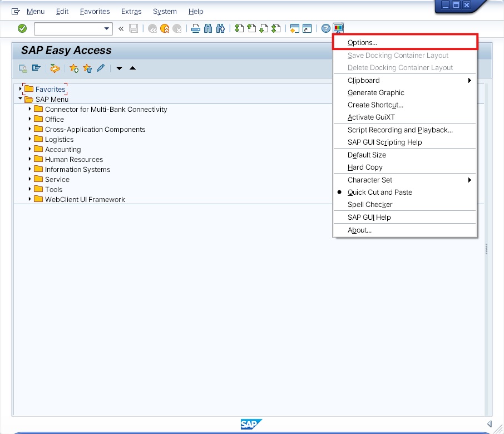
Task: Choose Generate Graphic menu entry
Action: pos(404,92)
